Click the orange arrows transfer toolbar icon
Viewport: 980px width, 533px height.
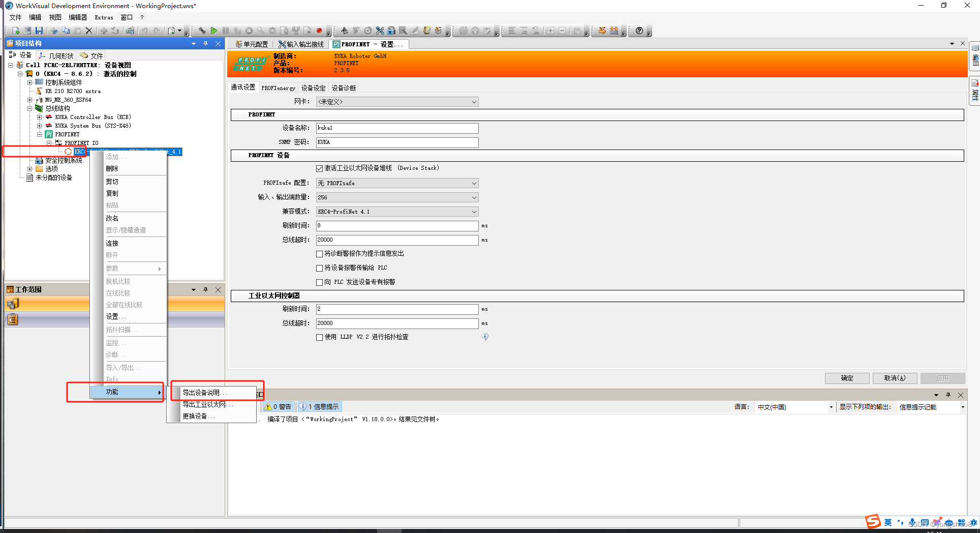pos(602,31)
